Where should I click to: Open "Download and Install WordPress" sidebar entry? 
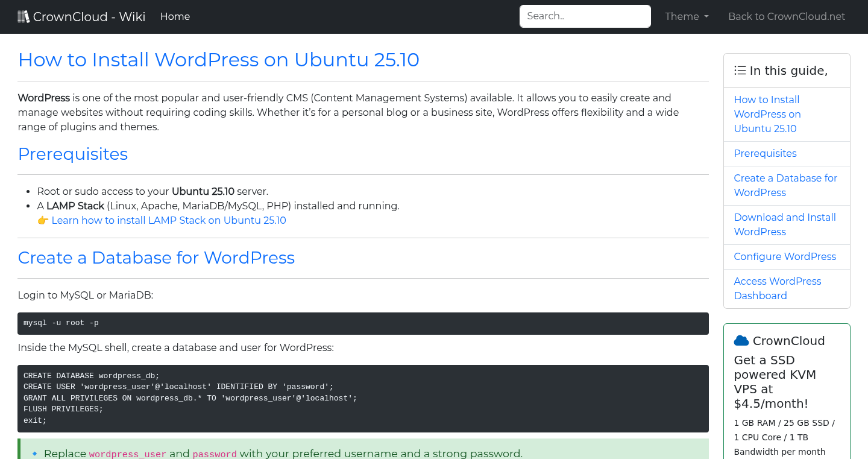point(784,224)
